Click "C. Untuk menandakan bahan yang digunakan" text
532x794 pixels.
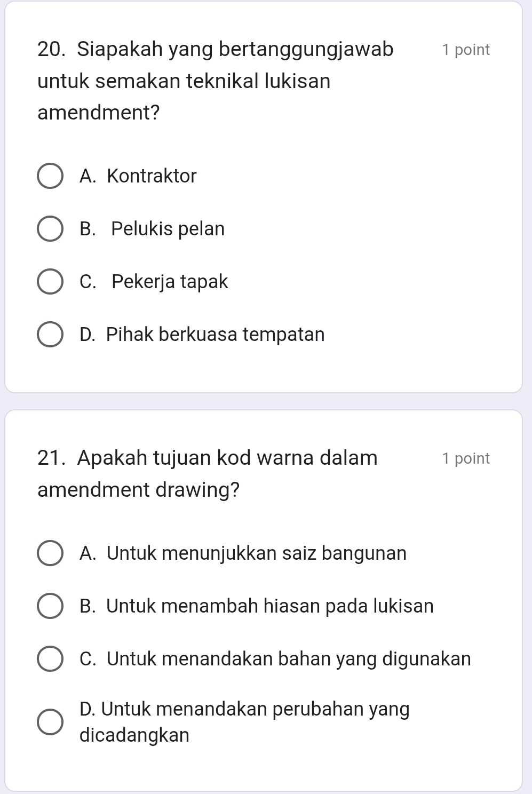(275, 659)
